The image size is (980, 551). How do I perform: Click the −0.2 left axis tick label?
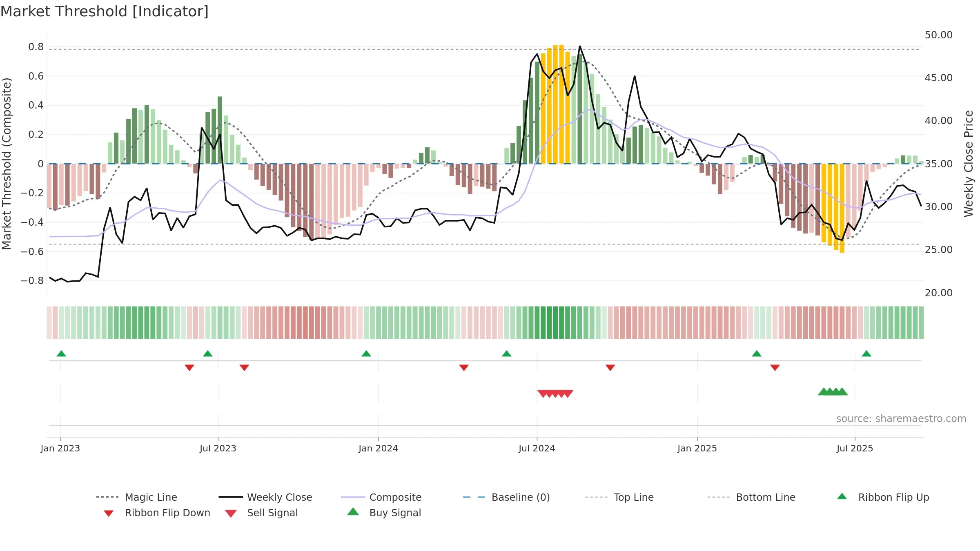[x=32, y=193]
